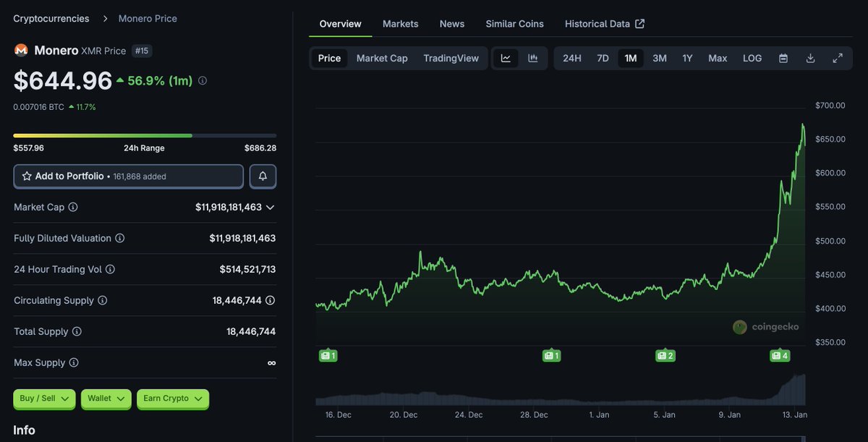Click the news marker labeled 2

(x=665, y=355)
